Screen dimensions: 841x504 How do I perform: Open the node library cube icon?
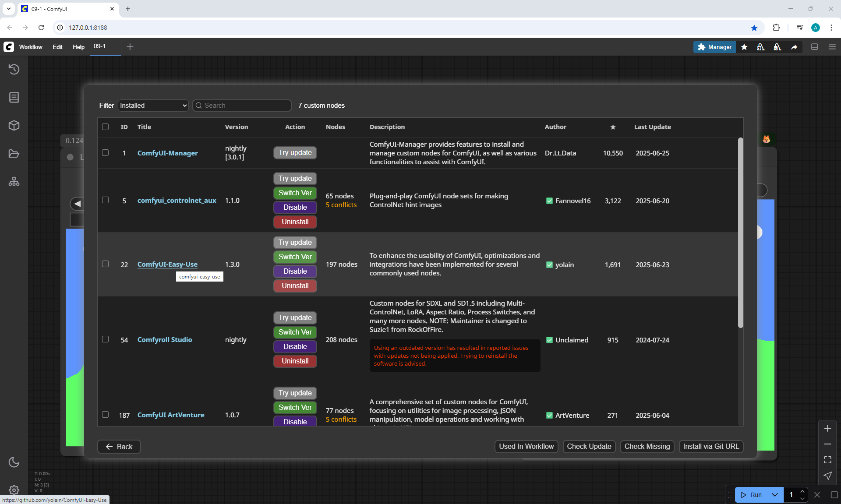tap(14, 126)
